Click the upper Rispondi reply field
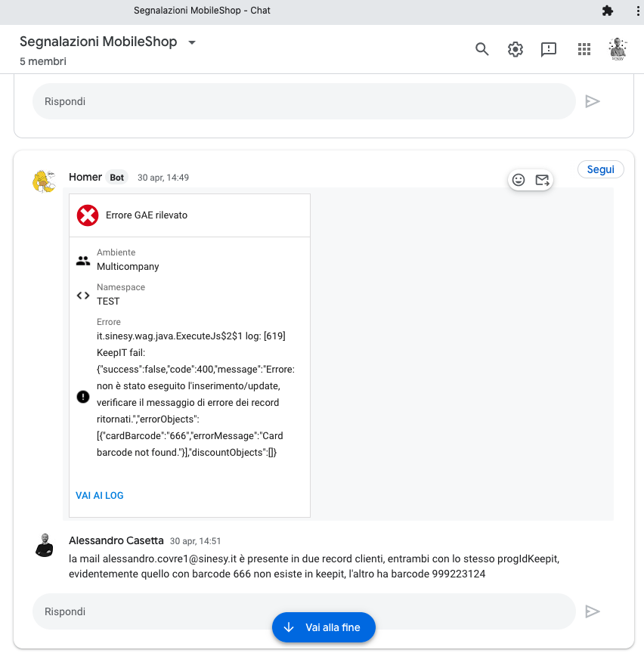Screen dimensions: 644x653 304,101
